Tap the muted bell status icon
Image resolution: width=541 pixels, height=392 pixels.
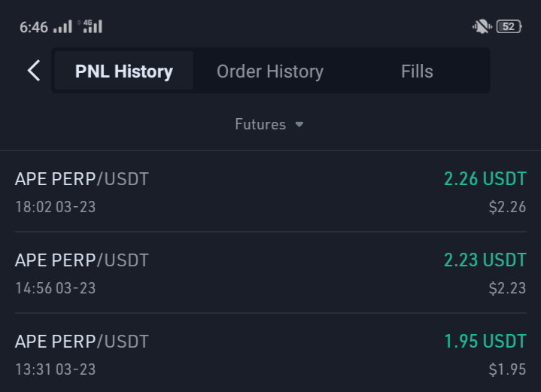point(482,26)
